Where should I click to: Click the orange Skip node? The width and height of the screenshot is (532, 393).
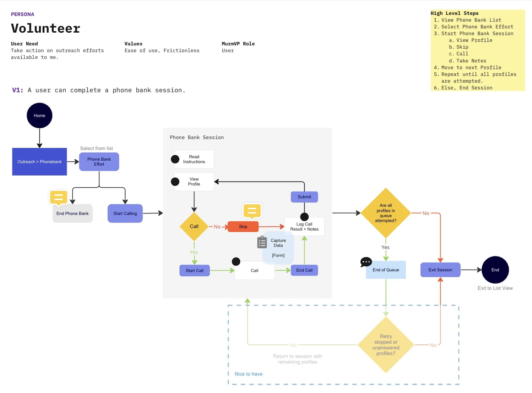pyautogui.click(x=243, y=226)
